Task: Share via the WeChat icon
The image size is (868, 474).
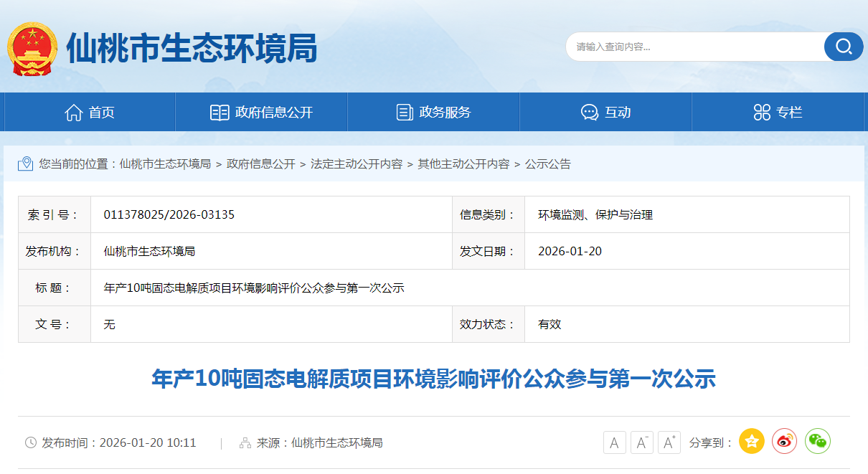Action: pos(818,442)
